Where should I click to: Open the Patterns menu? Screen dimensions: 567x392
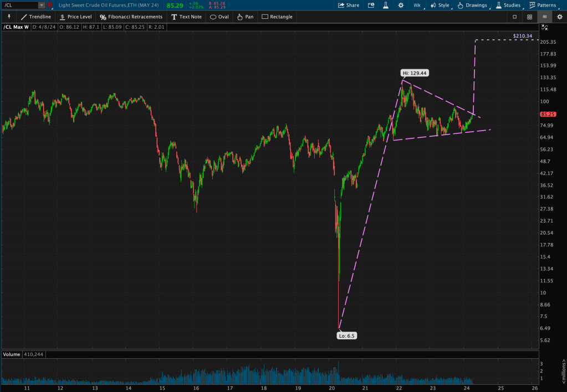pyautogui.click(x=542, y=5)
